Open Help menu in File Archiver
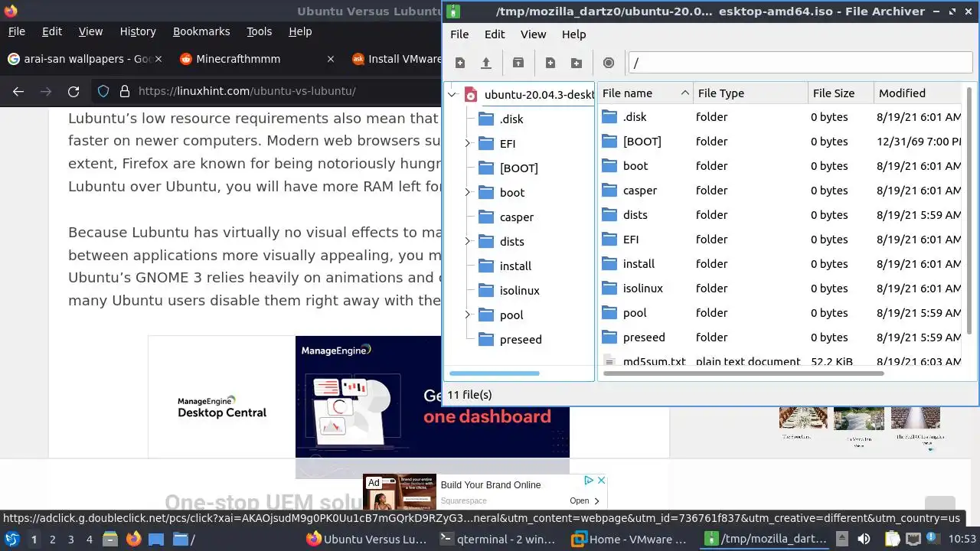Screen dimensions: 980x551 [x=573, y=34]
